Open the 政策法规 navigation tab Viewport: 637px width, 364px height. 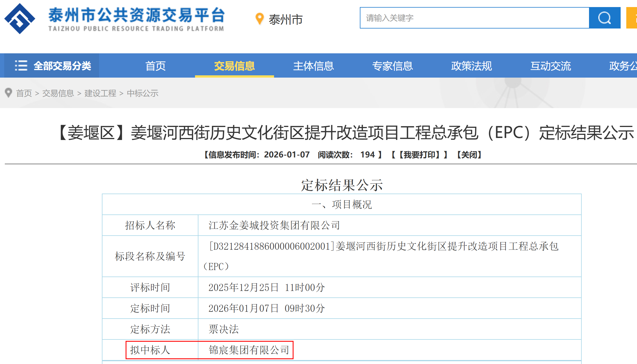coord(472,66)
